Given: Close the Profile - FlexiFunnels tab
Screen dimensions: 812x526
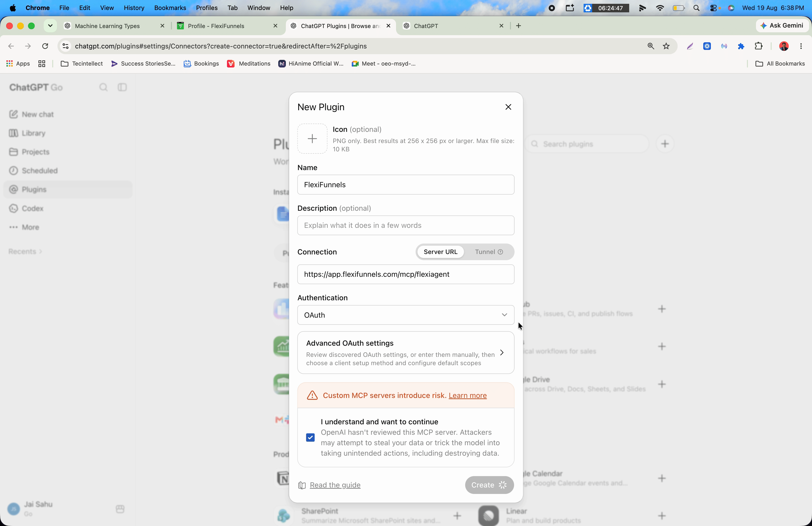Looking at the screenshot, I should 275,26.
